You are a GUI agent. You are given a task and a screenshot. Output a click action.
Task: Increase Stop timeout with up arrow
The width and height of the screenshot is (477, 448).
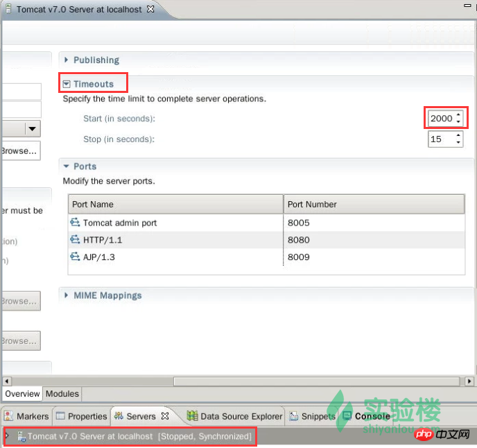click(x=458, y=135)
